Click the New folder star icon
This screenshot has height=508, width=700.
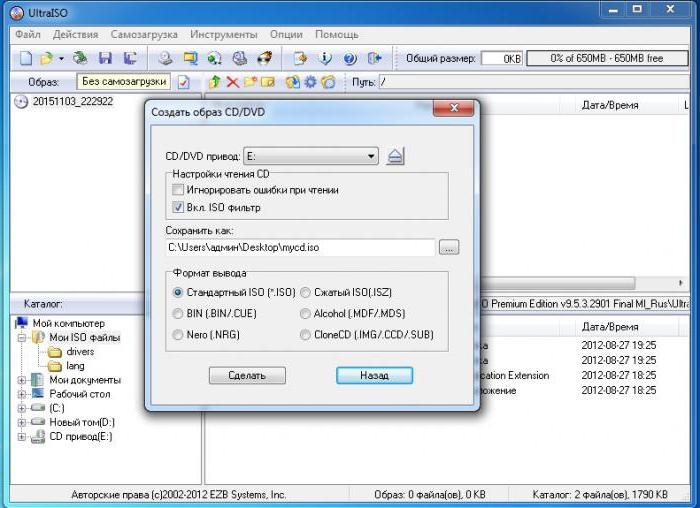tap(250, 82)
